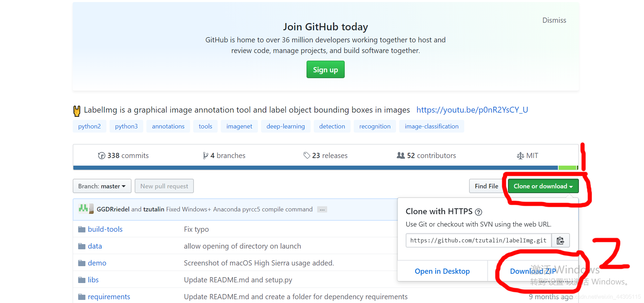Open libs 'Update README.md and setup.py' commit
Viewport: 644px width, 303px height.
click(x=238, y=280)
